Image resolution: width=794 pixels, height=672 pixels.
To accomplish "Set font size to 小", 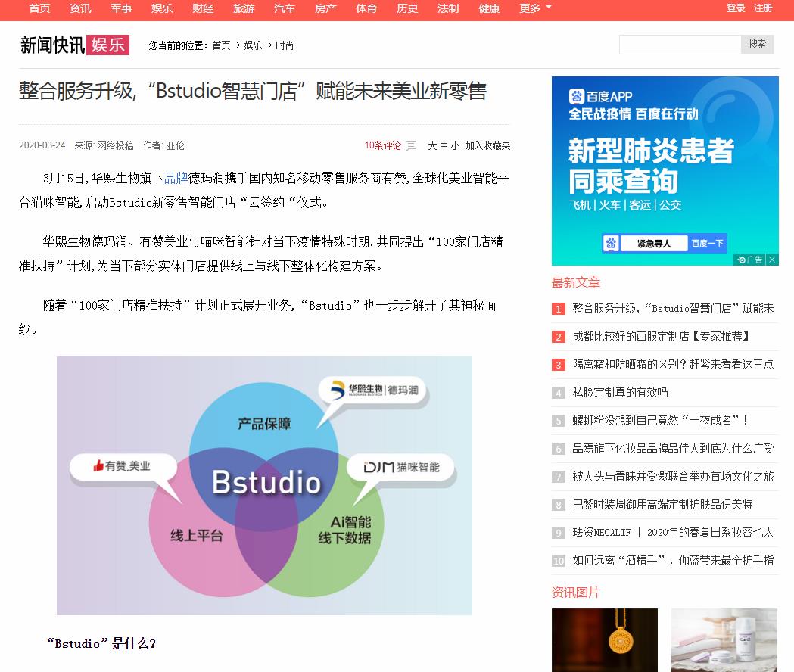I will click(x=455, y=146).
